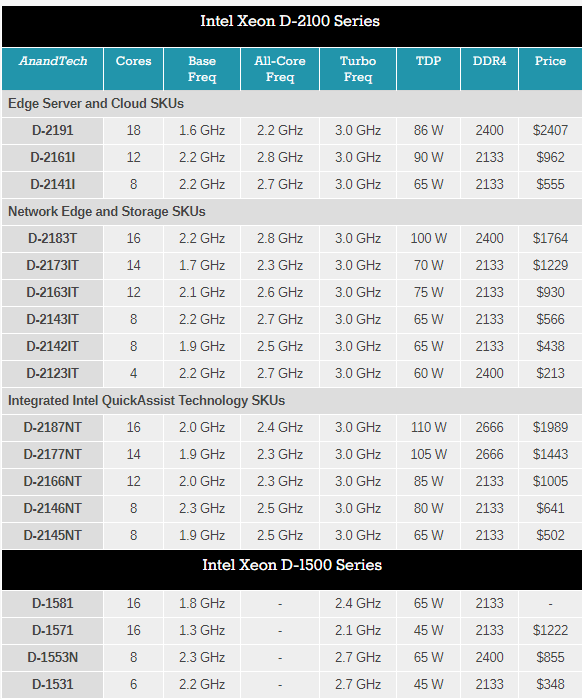Select the D-2173IT model name

click(53, 266)
